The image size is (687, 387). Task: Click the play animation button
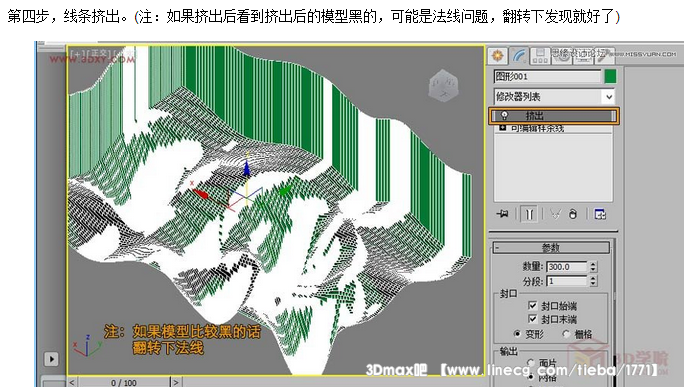pos(51,359)
